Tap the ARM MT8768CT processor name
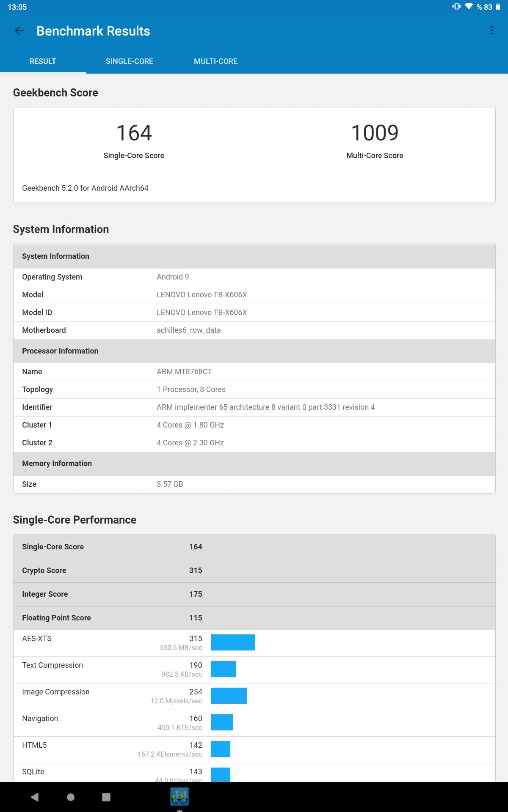508x812 pixels. tap(184, 372)
